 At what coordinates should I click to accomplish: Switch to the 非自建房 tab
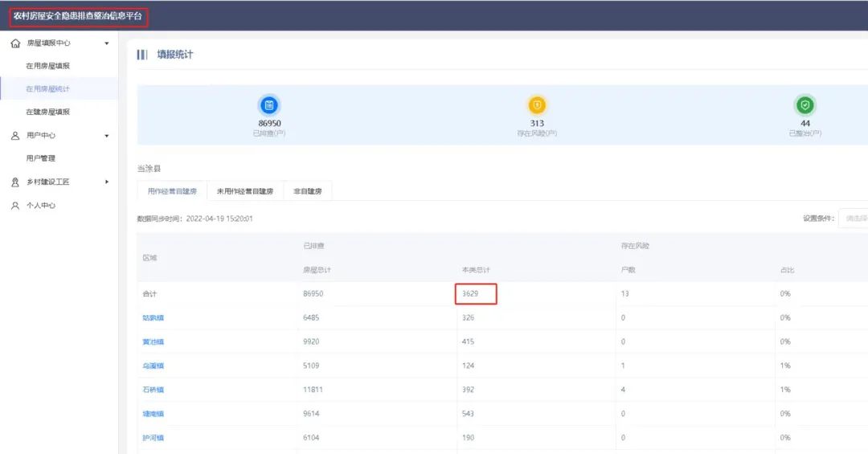(308, 191)
